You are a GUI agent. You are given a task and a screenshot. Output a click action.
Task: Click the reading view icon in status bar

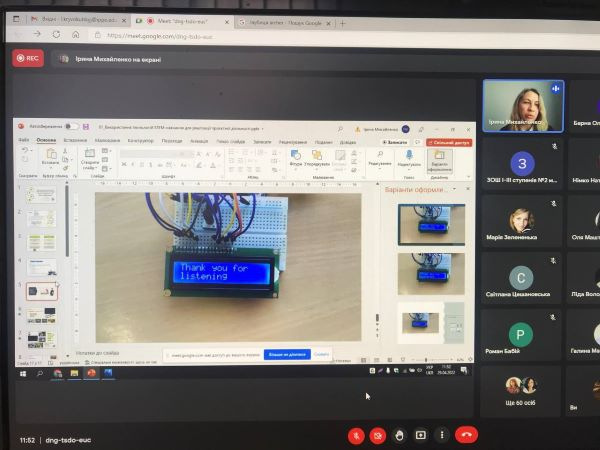(389, 360)
